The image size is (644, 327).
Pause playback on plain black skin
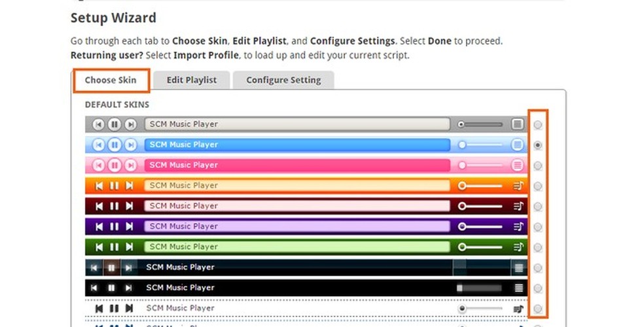pos(111,288)
